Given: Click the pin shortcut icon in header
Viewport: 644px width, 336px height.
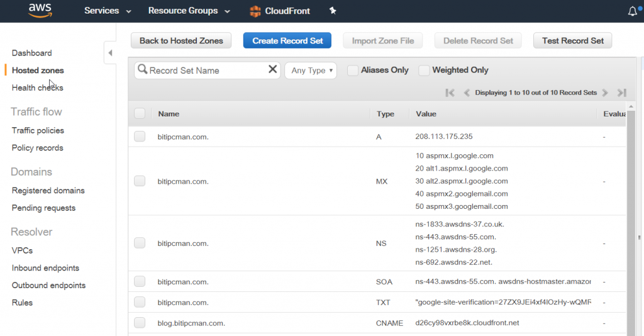Looking at the screenshot, I should [333, 11].
